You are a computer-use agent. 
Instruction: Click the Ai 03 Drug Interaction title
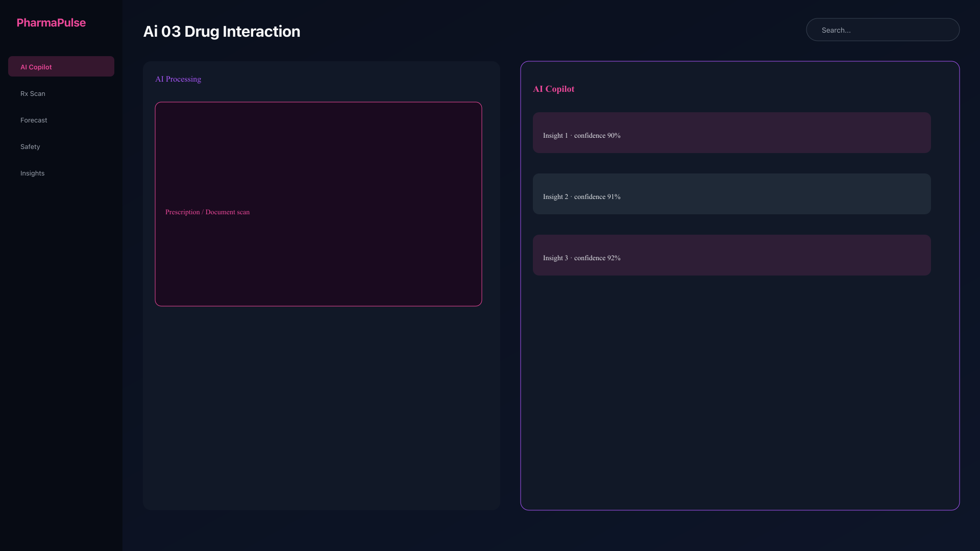click(x=222, y=31)
